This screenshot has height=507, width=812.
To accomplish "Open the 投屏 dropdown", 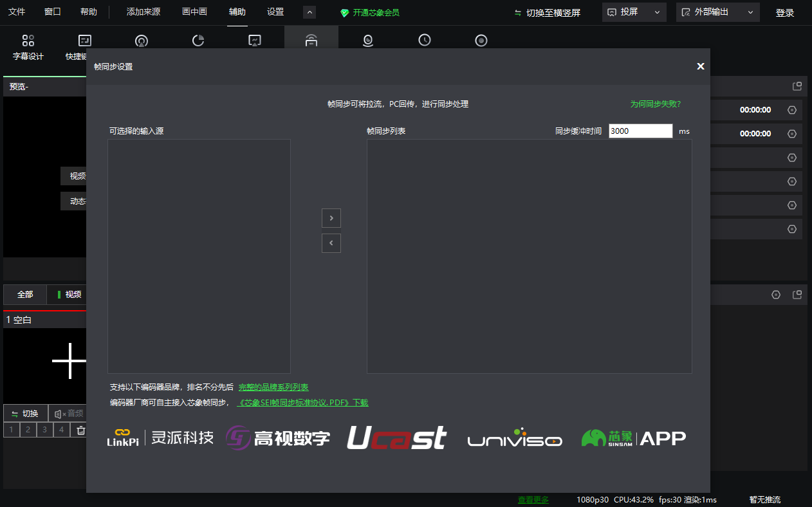I will point(634,12).
